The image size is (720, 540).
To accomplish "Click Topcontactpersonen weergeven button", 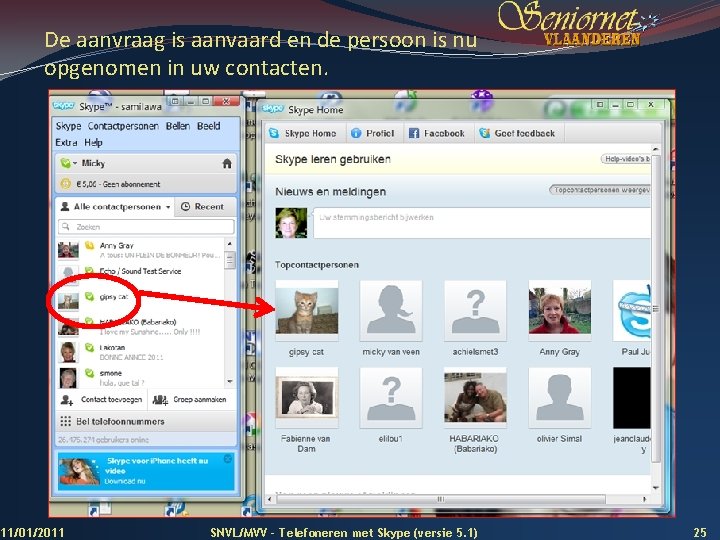I will pos(601,190).
